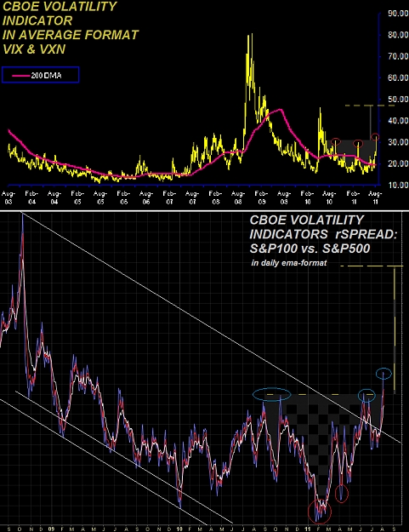Image resolution: width=409 pixels, height=532 pixels.
Task: Click the y-axis value 20.00
Action: tap(398, 163)
